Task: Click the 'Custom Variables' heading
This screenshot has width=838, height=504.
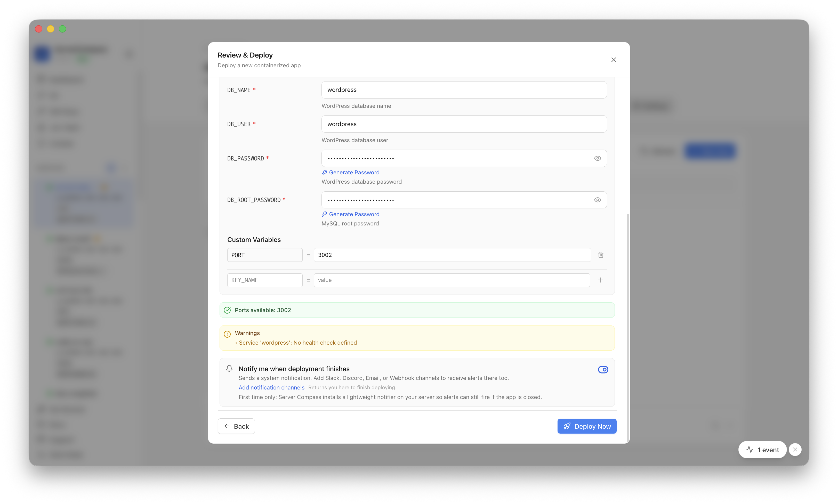Action: tap(254, 240)
